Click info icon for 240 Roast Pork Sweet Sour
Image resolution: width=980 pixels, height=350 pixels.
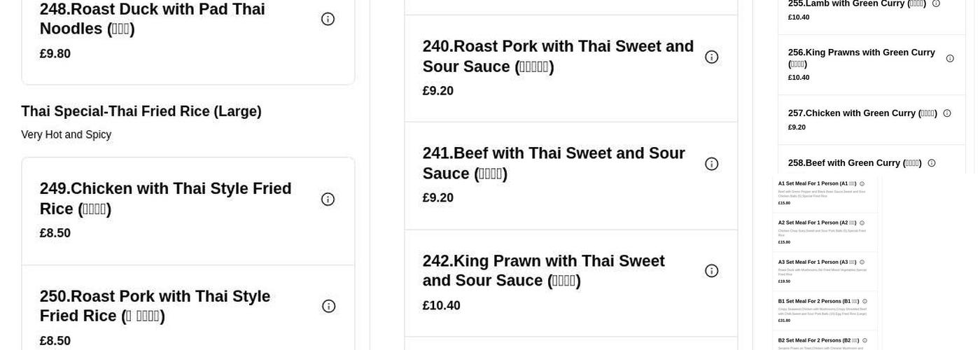point(711,57)
